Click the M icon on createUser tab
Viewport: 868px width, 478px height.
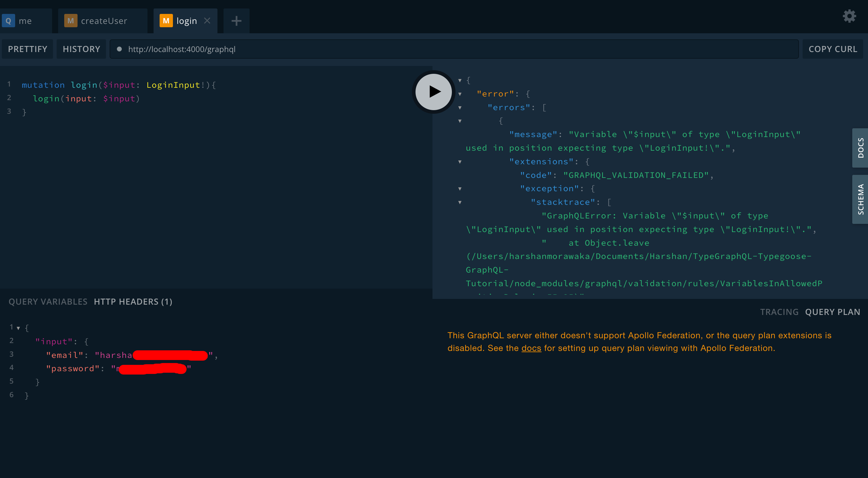71,21
